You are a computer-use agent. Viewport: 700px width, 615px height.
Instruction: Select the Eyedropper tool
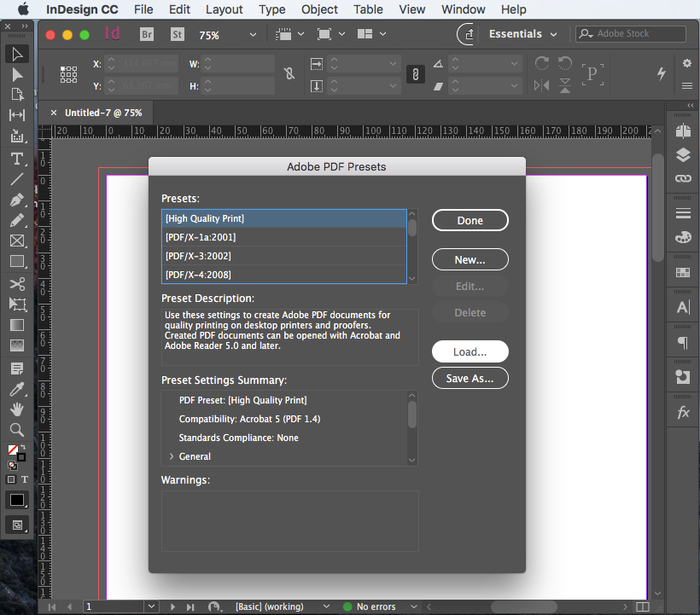pyautogui.click(x=17, y=389)
